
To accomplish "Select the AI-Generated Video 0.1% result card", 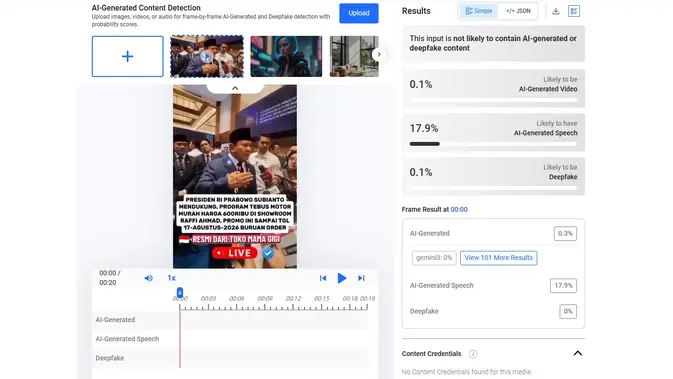I will coord(493,88).
